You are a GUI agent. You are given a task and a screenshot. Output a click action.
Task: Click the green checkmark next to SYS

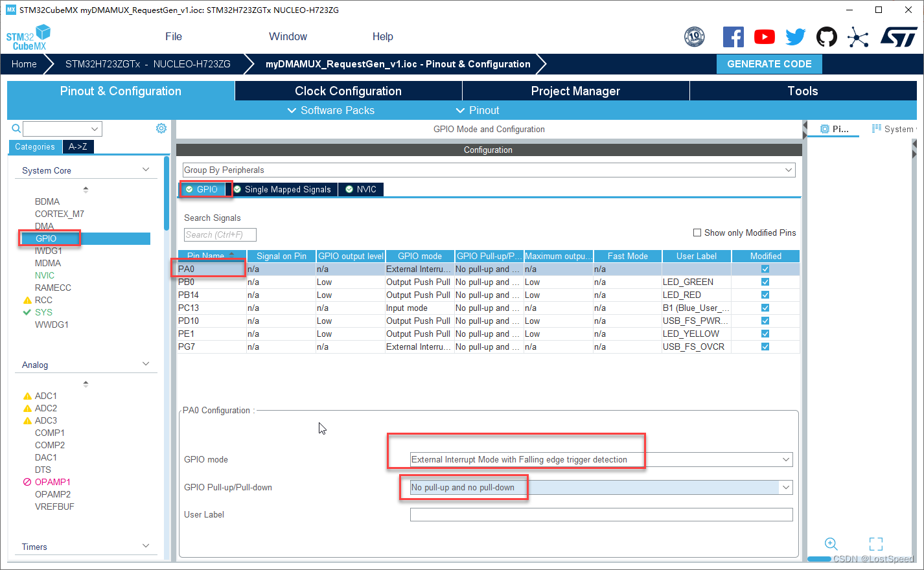pyautogui.click(x=27, y=312)
